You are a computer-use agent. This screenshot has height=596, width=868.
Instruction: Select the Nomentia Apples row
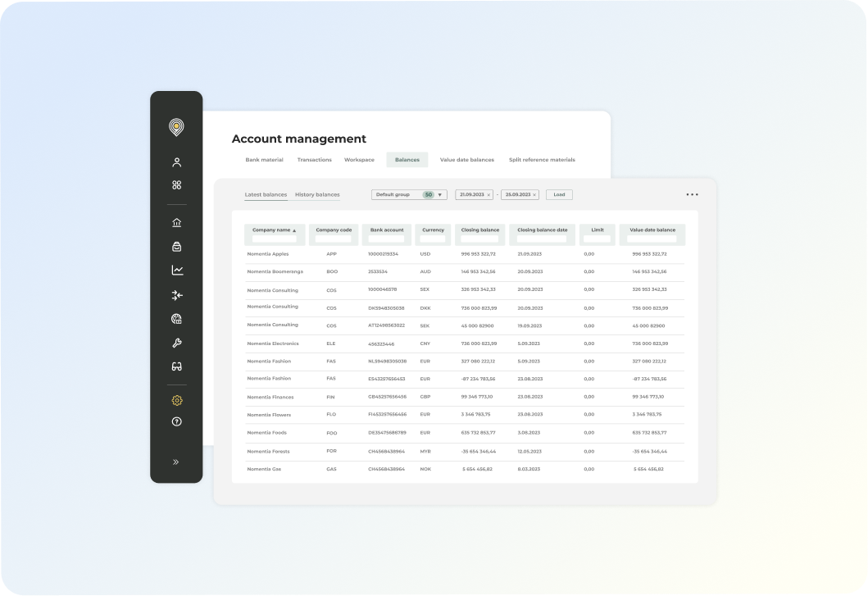[465, 254]
